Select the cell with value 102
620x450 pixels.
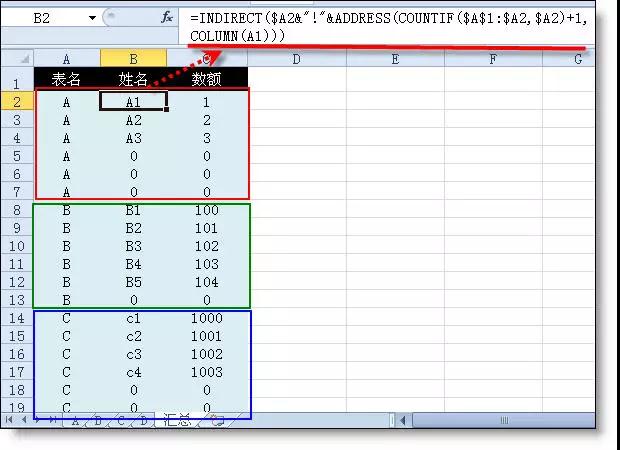click(x=206, y=246)
